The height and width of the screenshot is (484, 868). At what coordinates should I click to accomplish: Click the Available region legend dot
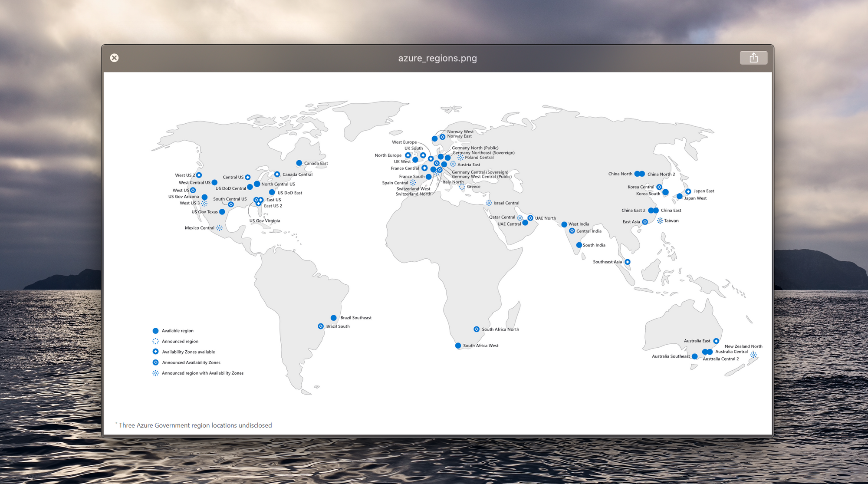click(x=155, y=330)
